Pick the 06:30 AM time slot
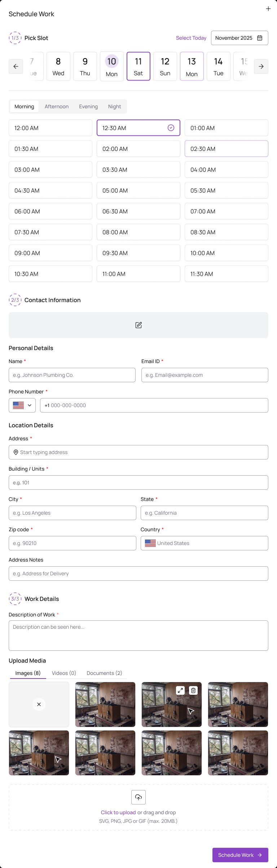 click(138, 211)
